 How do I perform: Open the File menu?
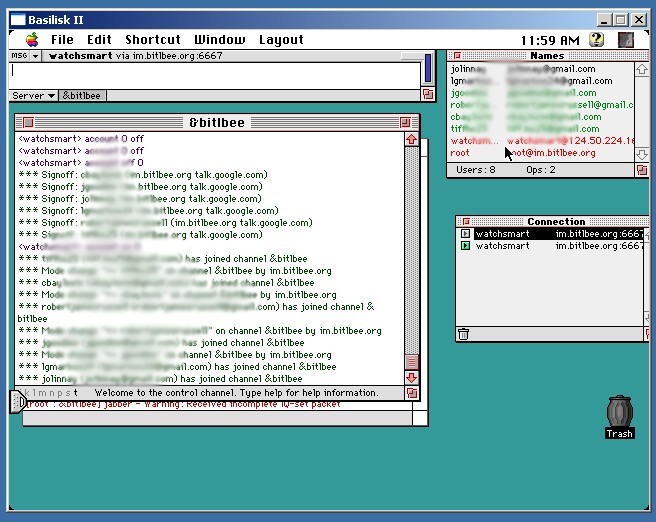62,40
